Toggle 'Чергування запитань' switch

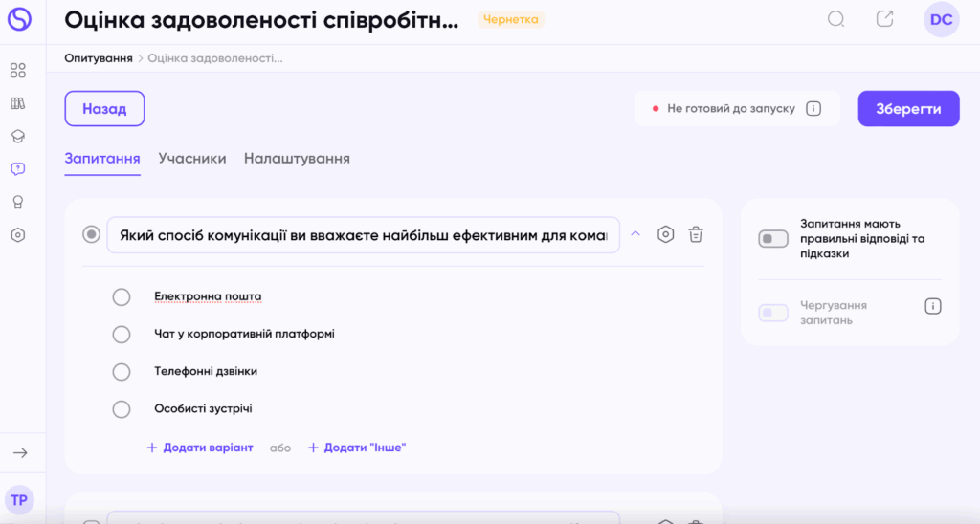point(773,313)
